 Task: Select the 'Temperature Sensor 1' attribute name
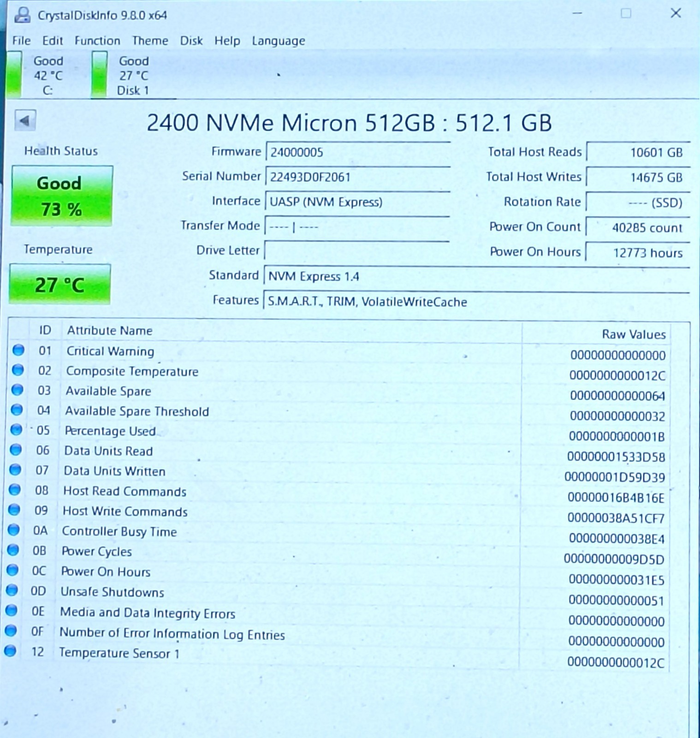tap(119, 653)
